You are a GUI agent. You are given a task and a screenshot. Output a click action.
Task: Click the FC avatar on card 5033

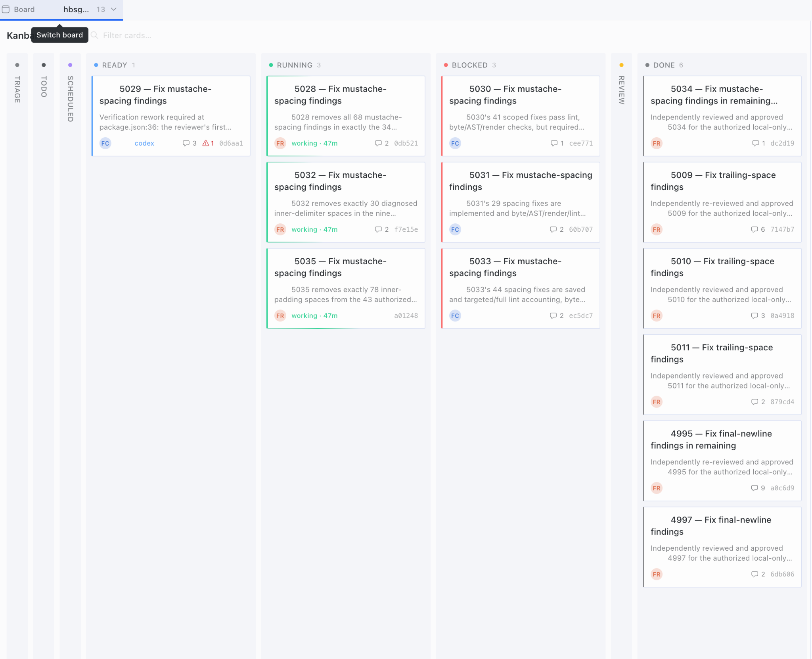pos(455,316)
